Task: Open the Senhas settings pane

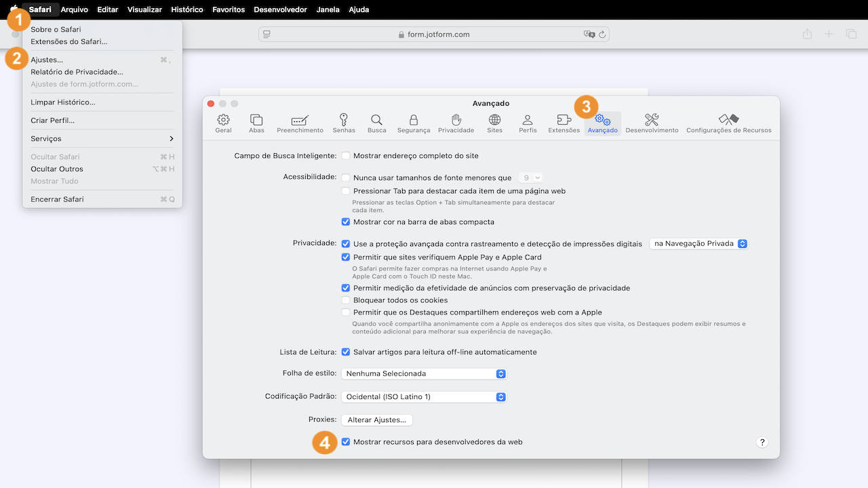Action: pyautogui.click(x=344, y=124)
